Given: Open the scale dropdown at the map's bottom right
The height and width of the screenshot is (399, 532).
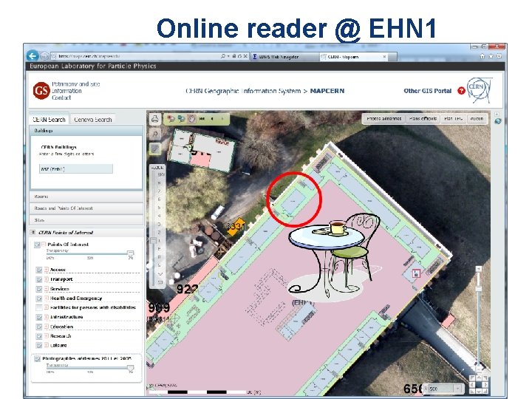Looking at the screenshot, I should [x=457, y=389].
